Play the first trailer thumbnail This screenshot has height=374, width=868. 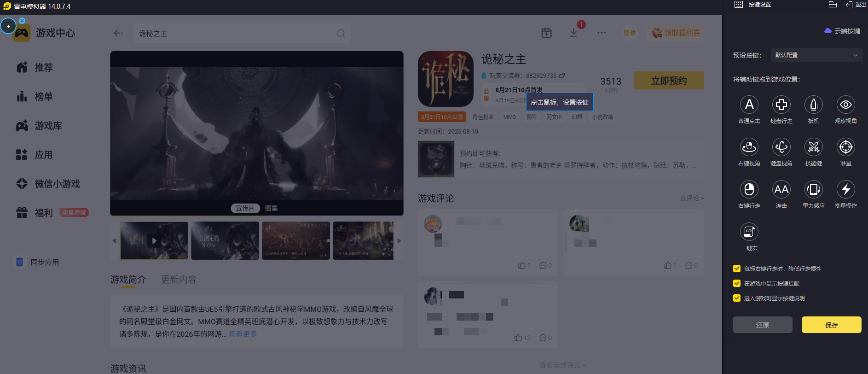(x=154, y=241)
